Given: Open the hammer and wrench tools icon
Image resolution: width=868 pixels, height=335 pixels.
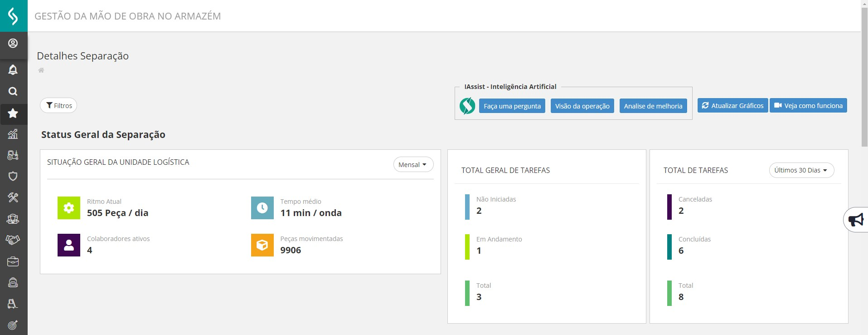Looking at the screenshot, I should point(13,197).
